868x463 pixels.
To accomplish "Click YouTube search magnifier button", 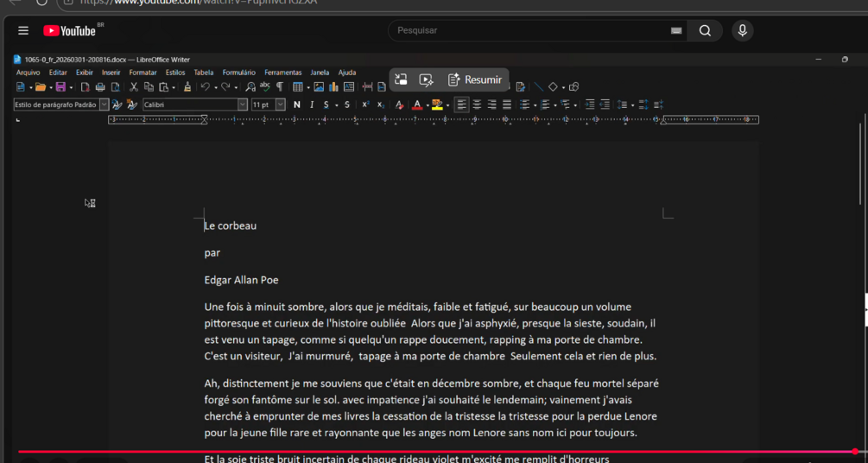I will [x=705, y=30].
